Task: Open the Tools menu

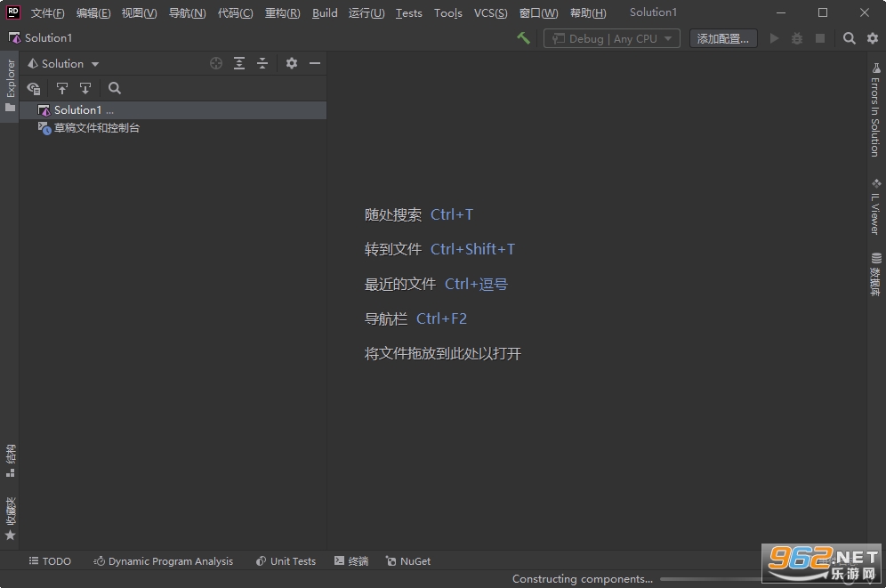Action: click(448, 13)
